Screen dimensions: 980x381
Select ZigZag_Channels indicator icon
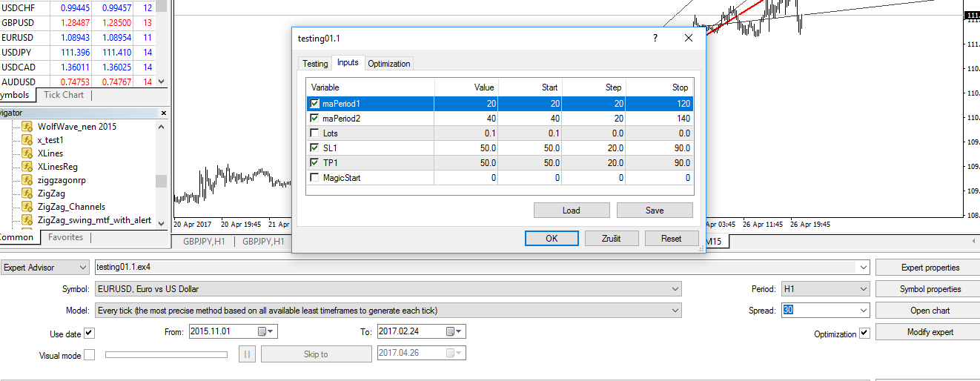point(27,207)
